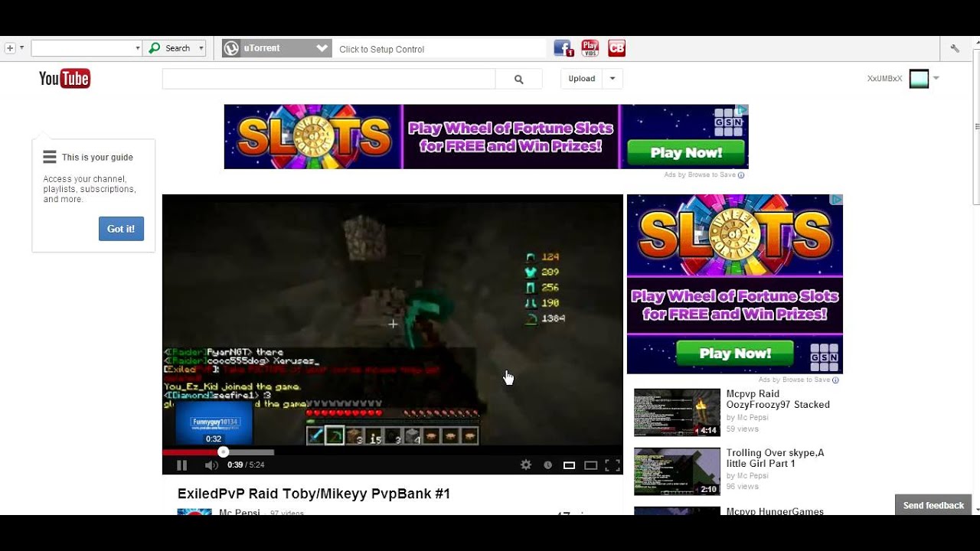Click '59 views' text under first suggestion

(742, 429)
